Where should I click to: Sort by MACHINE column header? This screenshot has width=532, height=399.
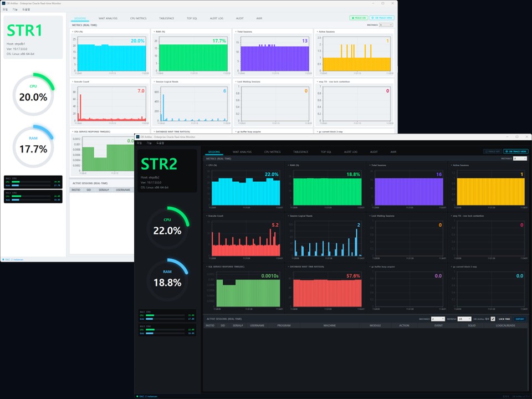(x=329, y=325)
